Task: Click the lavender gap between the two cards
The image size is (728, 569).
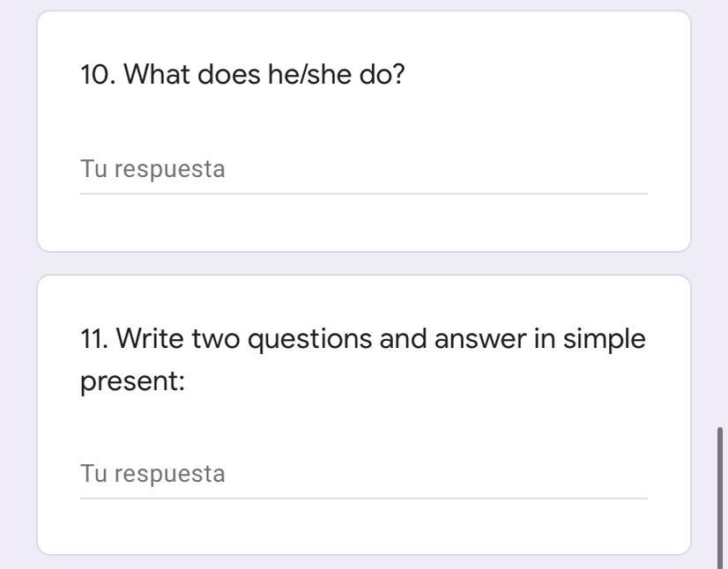Action: pyautogui.click(x=363, y=263)
